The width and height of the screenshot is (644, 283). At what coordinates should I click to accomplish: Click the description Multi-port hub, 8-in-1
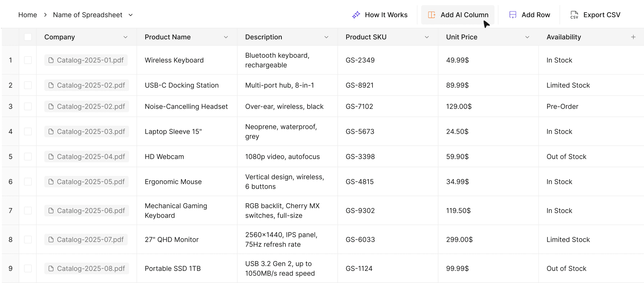[x=280, y=85]
